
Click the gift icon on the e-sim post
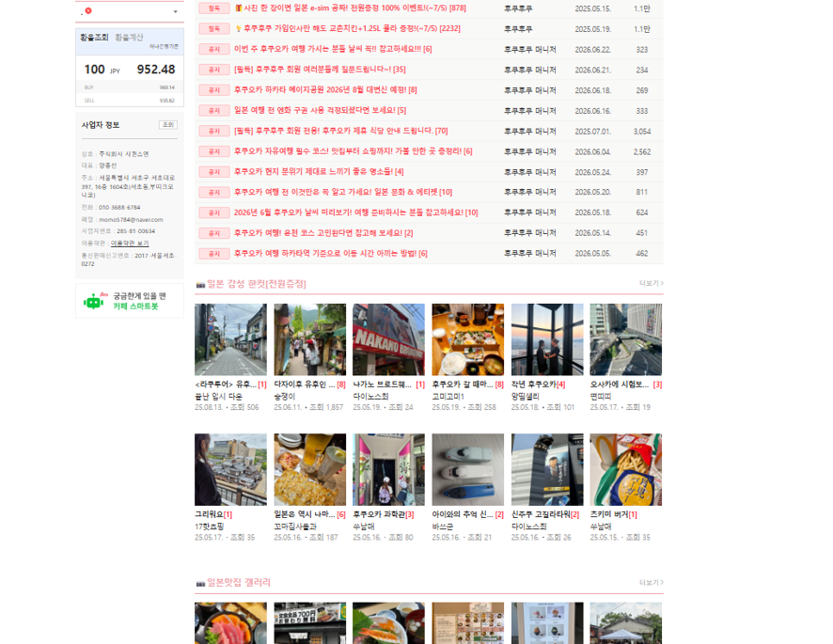(239, 8)
